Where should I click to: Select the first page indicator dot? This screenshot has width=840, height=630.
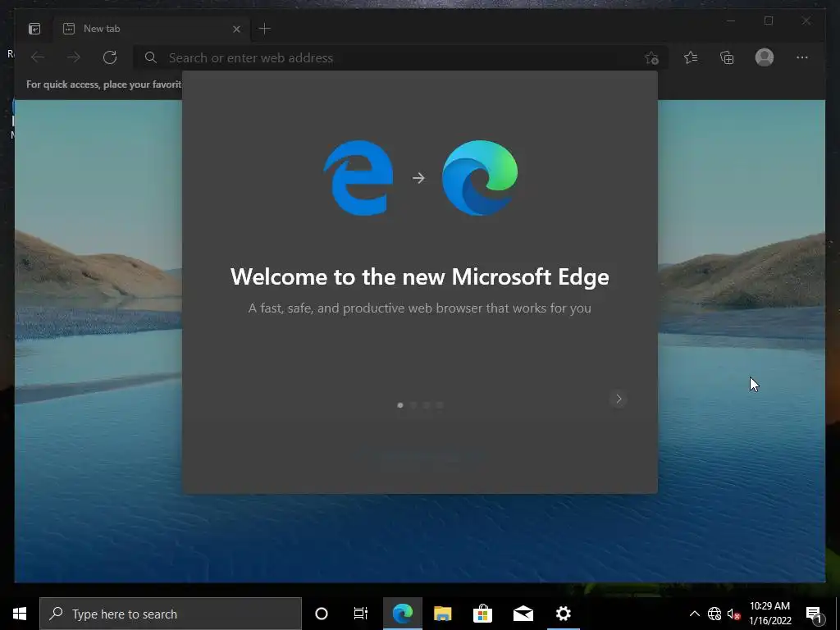tap(400, 405)
